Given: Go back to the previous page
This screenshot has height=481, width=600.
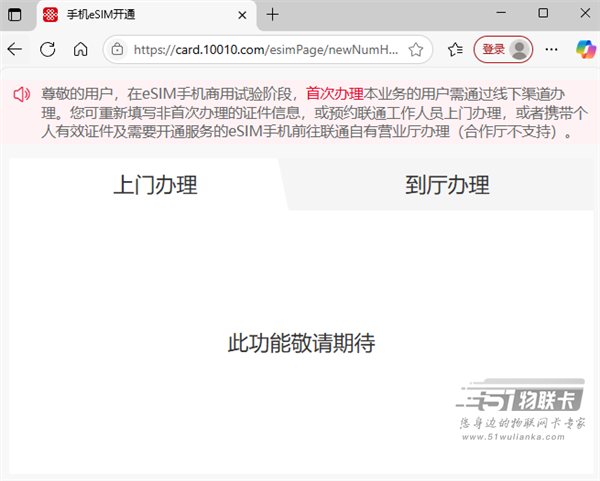Looking at the screenshot, I should click(x=15, y=49).
